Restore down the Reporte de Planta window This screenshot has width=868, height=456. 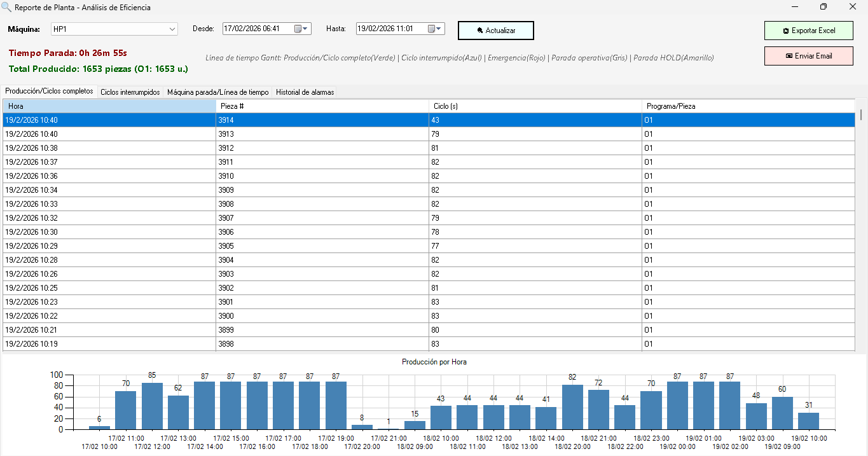point(823,7)
